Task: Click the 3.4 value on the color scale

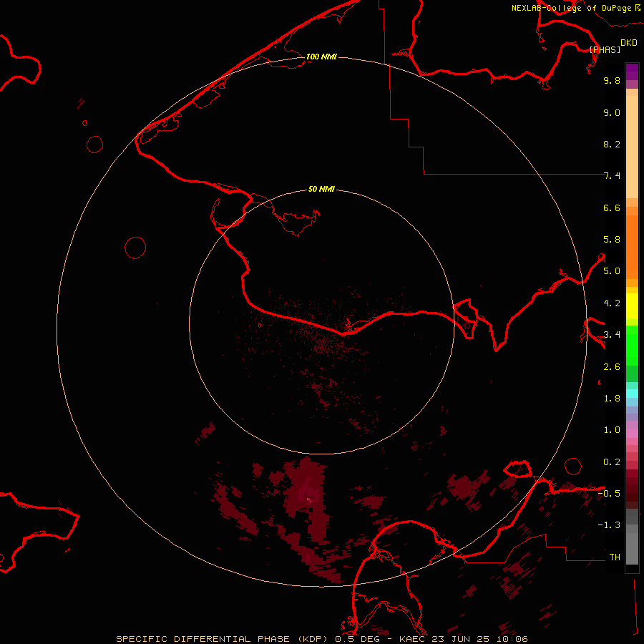Action: pos(612,335)
